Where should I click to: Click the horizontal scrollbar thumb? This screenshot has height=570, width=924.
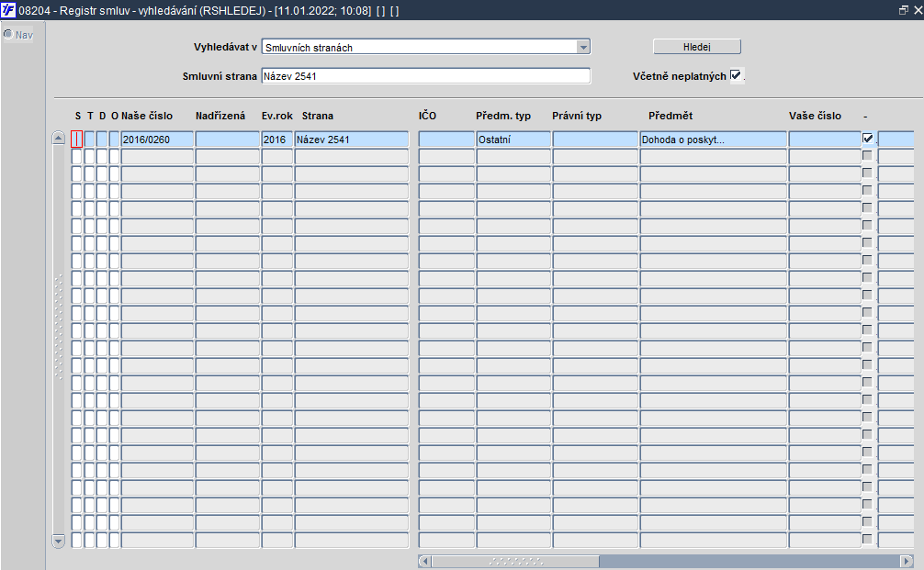point(515,561)
